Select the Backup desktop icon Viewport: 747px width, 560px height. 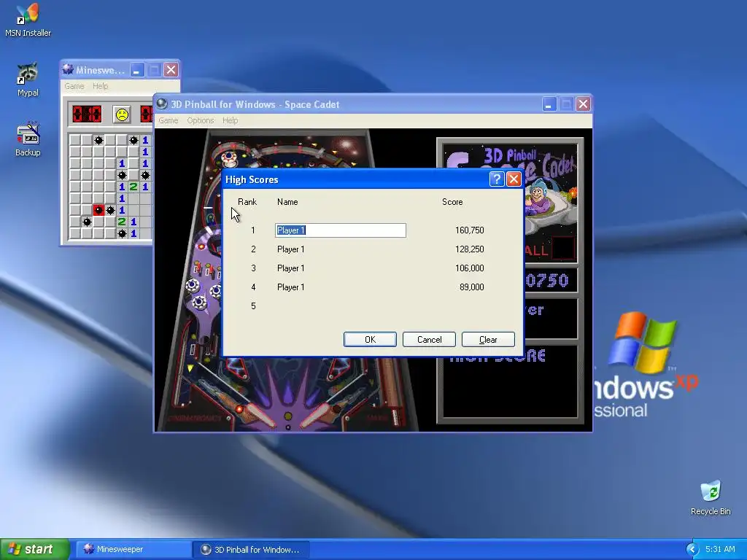[x=28, y=139]
